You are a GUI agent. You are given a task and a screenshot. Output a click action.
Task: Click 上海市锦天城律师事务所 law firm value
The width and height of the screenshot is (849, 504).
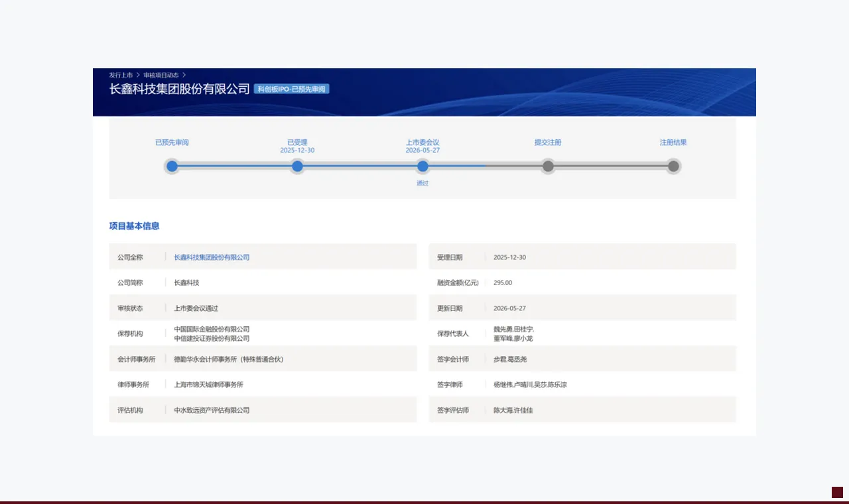208,385
